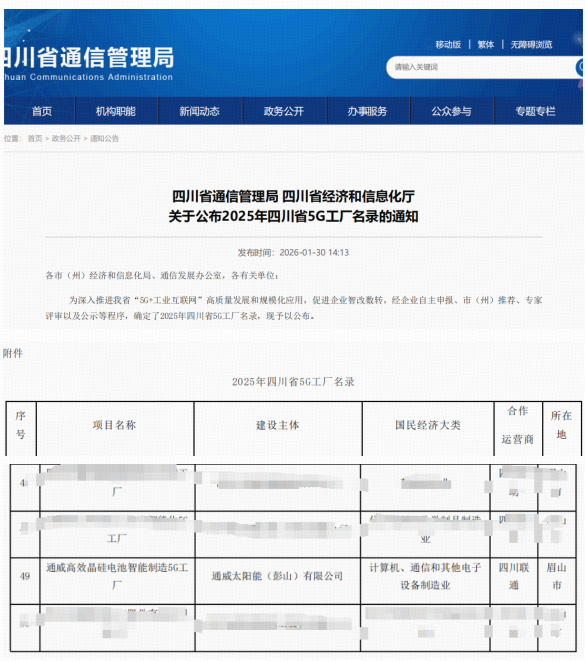Click breadcrumb link 政务公开
The width and height of the screenshot is (585, 661).
[66, 138]
